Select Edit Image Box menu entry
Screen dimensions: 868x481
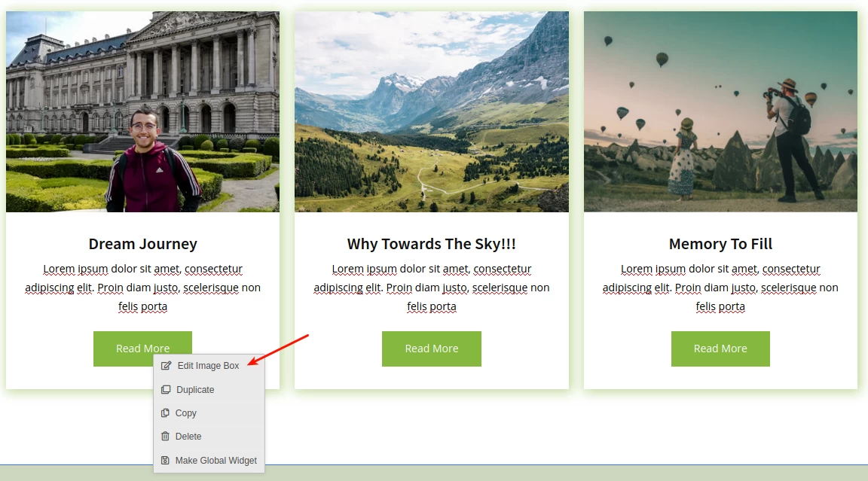209,365
